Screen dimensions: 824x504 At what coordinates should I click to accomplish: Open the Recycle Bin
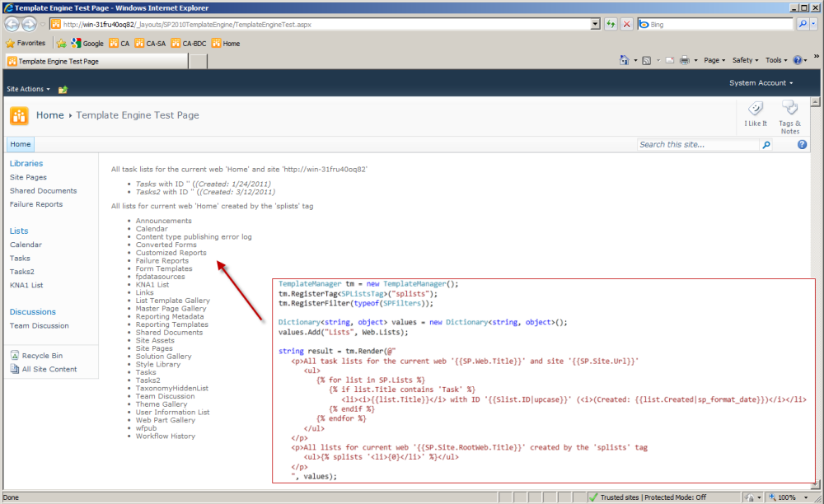[x=40, y=356]
